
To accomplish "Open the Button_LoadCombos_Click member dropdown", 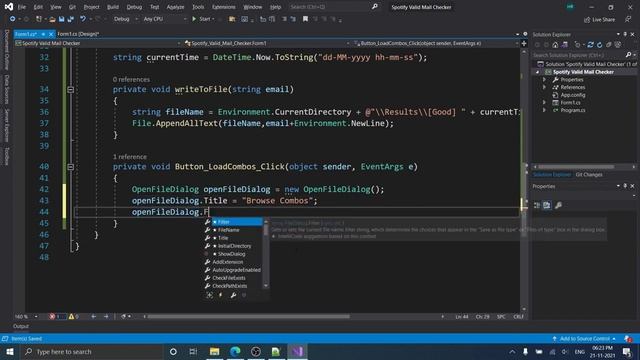I will pyautogui.click(x=436, y=43).
